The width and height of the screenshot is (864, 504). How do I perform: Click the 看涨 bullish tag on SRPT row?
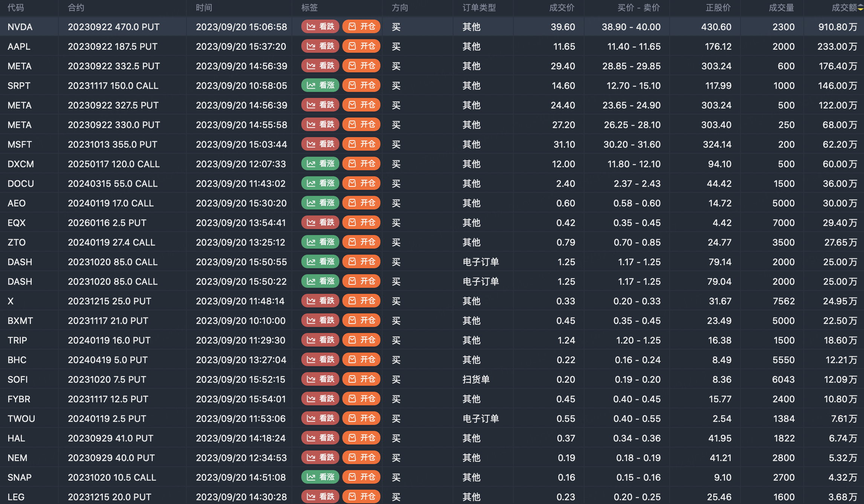click(x=320, y=86)
